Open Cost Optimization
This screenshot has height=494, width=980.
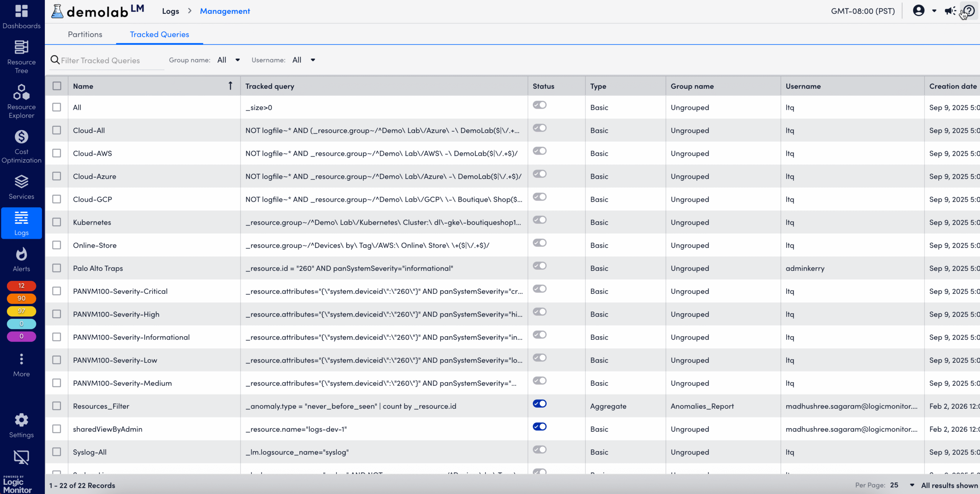tap(21, 145)
